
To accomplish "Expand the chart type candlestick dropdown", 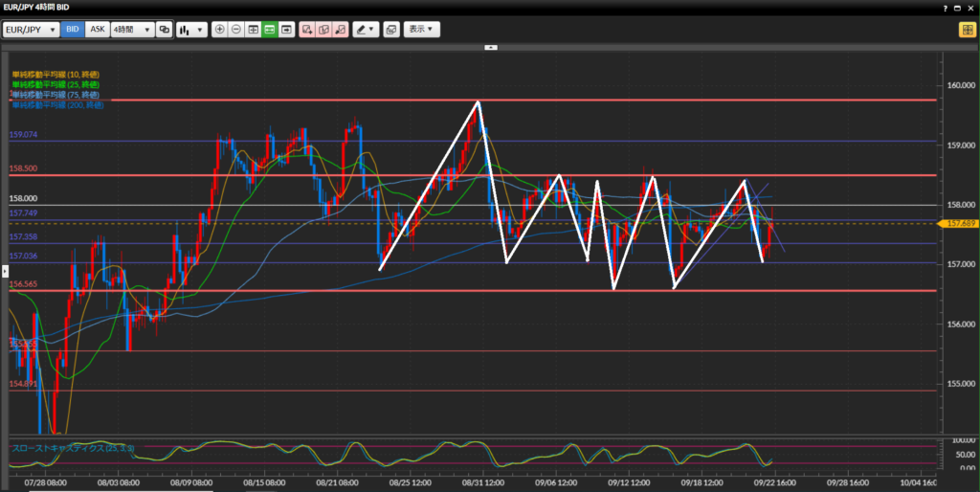I will point(192,30).
